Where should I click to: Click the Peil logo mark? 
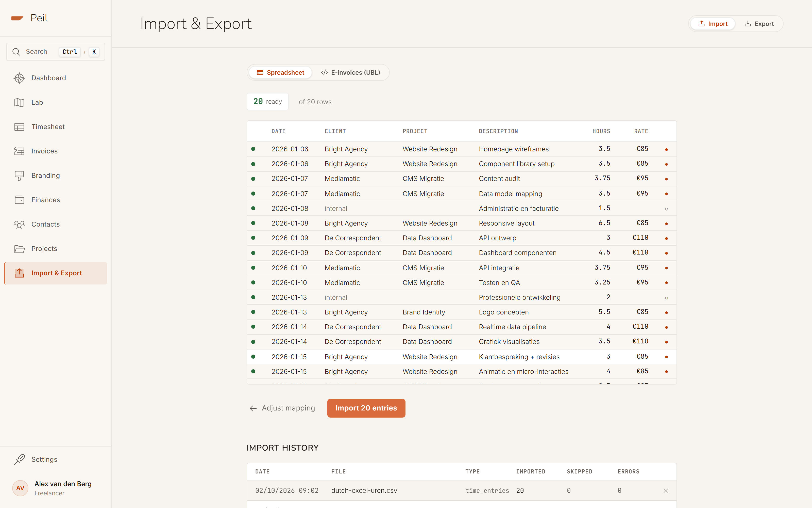click(17, 18)
